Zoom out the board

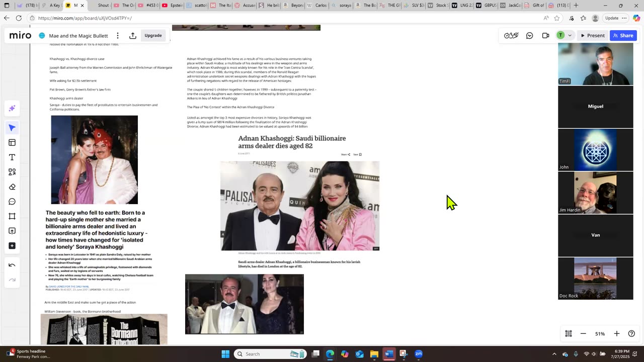(583, 333)
